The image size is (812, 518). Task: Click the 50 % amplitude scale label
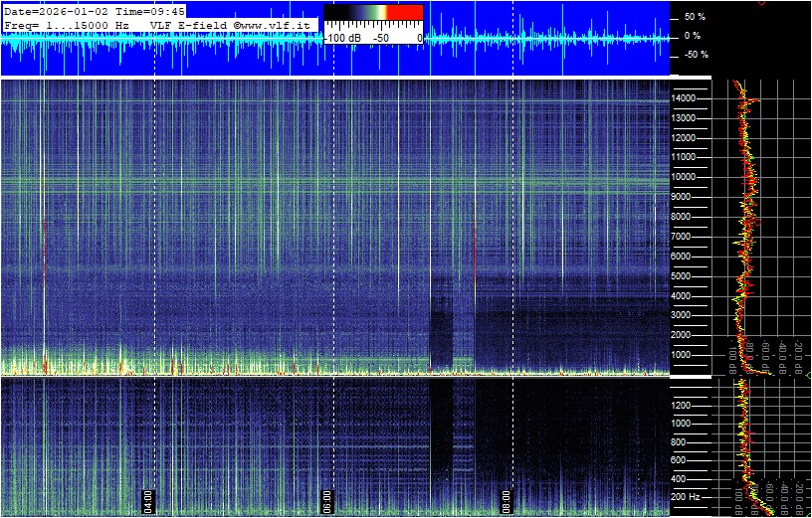694,17
